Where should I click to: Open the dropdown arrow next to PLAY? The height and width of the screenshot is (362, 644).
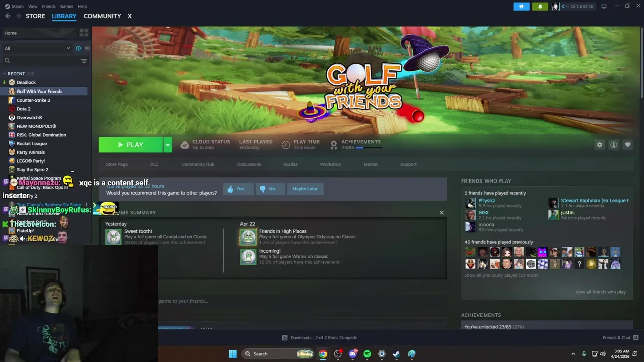(x=167, y=145)
